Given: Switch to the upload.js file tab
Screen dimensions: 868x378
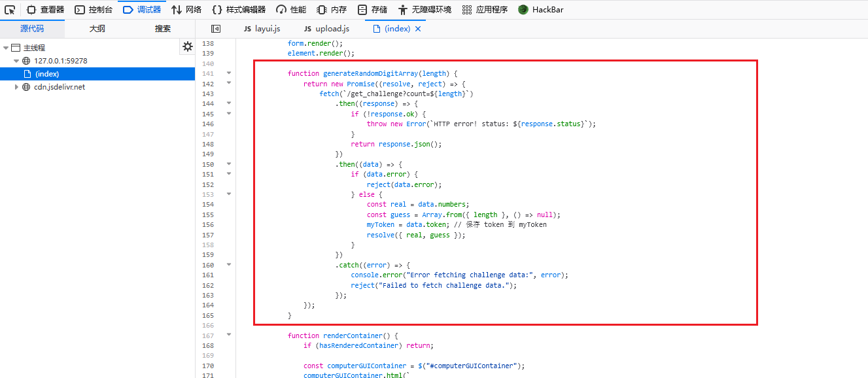Looking at the screenshot, I should click(x=326, y=29).
